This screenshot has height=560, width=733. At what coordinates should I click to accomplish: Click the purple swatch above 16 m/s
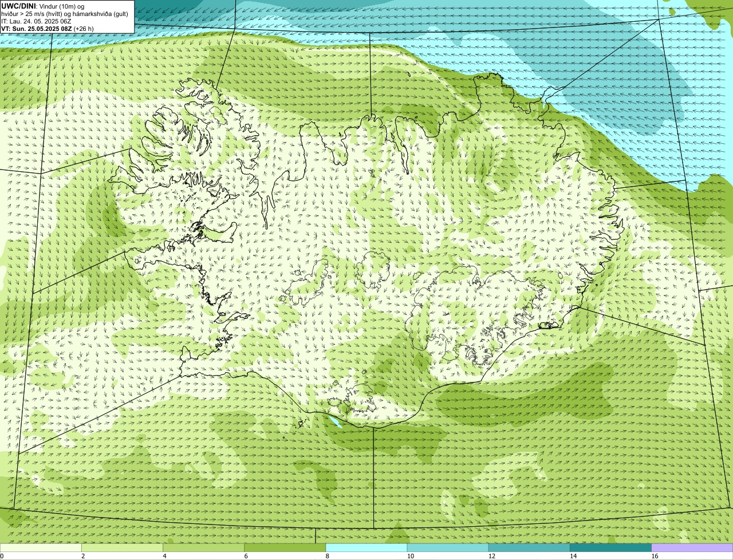click(x=692, y=548)
